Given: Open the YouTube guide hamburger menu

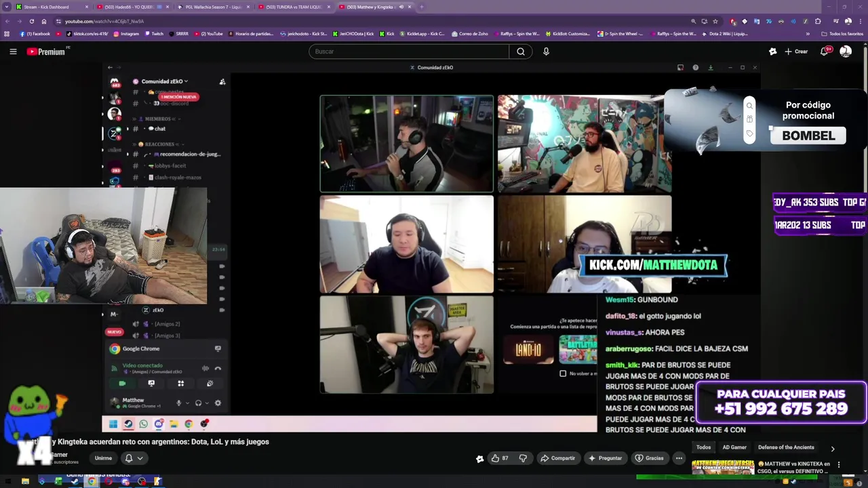Looking at the screenshot, I should [13, 52].
